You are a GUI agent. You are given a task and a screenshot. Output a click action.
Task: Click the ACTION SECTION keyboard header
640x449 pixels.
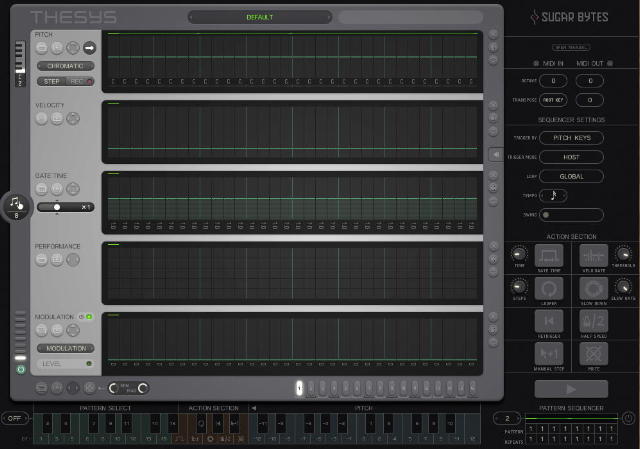coord(213,408)
